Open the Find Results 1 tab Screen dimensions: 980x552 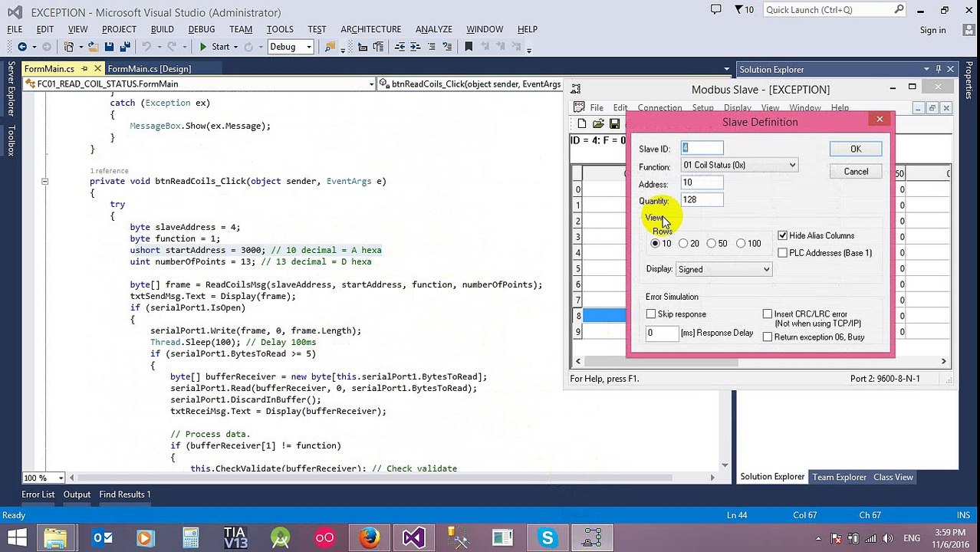[x=125, y=495]
